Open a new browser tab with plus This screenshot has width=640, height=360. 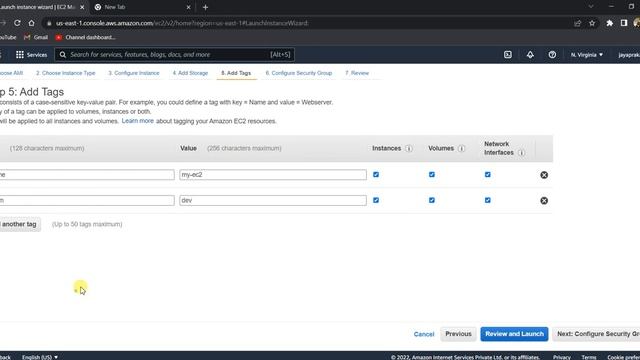pyautogui.click(x=205, y=7)
